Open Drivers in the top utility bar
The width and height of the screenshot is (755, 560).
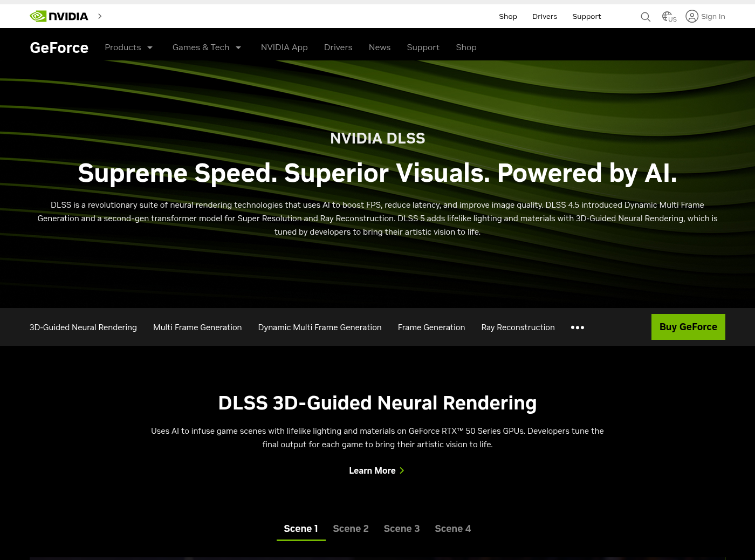545,17
